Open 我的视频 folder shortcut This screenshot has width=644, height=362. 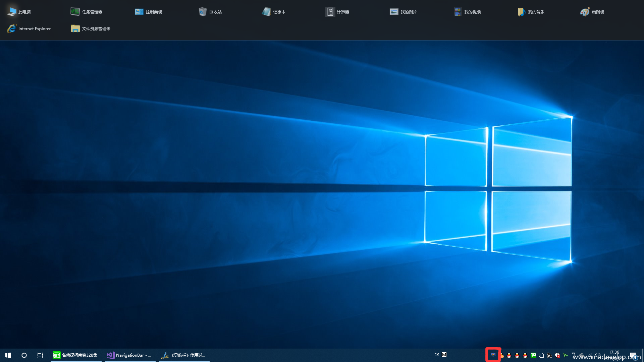point(467,12)
